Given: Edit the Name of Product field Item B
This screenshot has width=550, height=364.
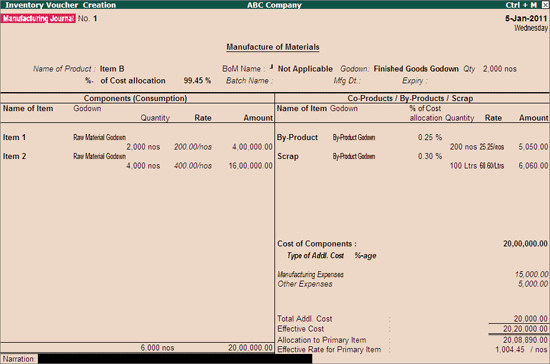Looking at the screenshot, I should (112, 69).
